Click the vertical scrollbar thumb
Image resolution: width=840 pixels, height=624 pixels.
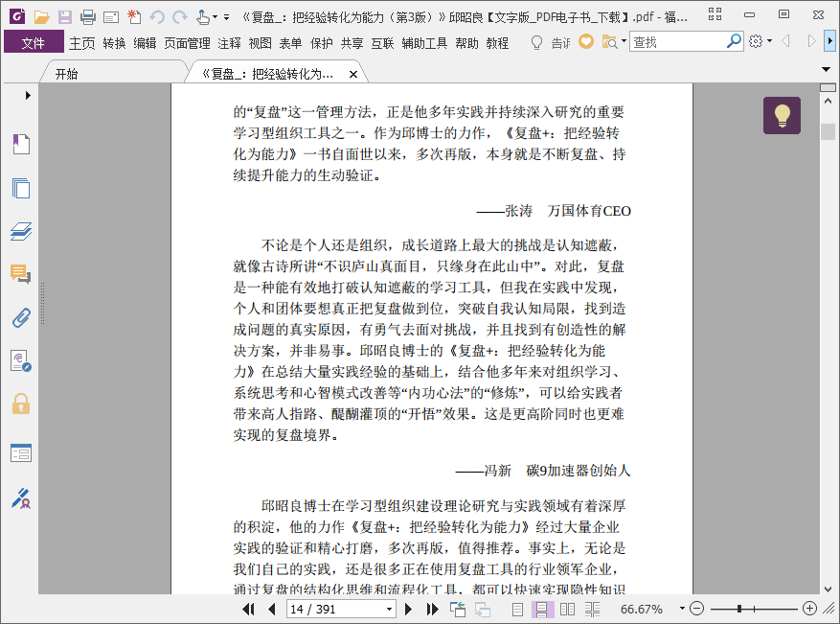pyautogui.click(x=829, y=132)
